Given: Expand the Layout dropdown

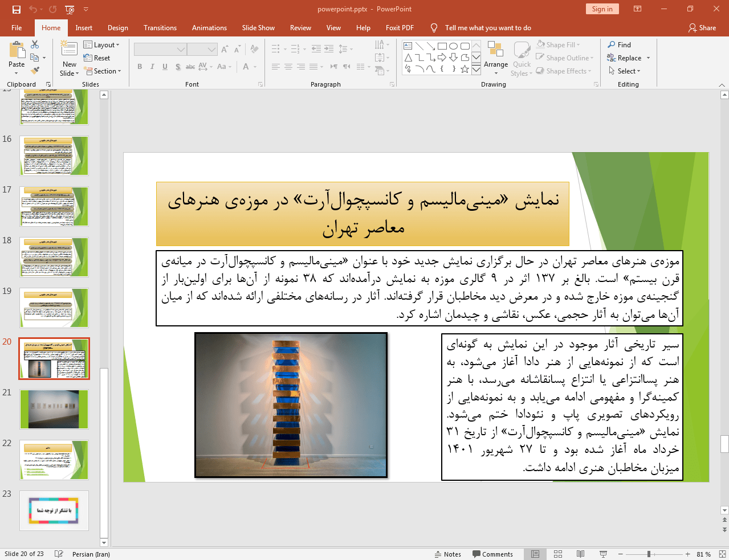Looking at the screenshot, I should (x=101, y=45).
